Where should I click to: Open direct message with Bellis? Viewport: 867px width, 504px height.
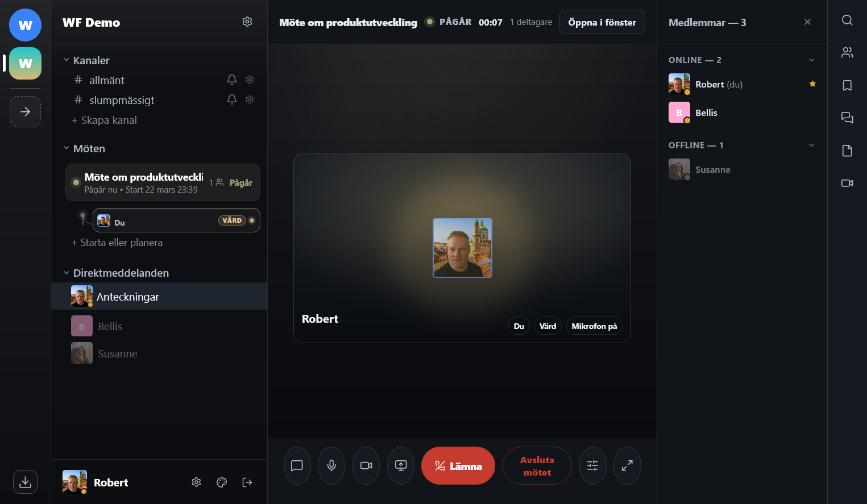point(110,327)
